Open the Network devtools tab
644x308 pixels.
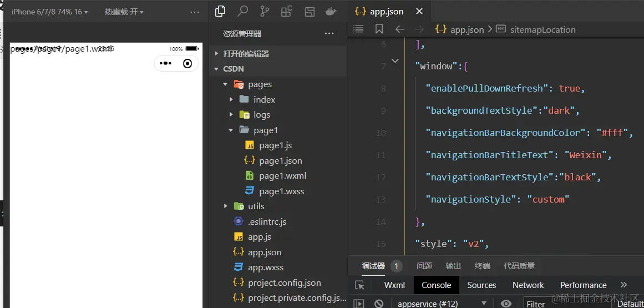[528, 285]
